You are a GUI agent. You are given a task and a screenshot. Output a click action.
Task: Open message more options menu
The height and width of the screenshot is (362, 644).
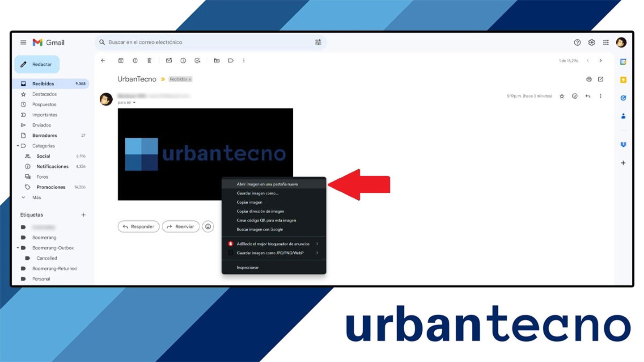601,96
